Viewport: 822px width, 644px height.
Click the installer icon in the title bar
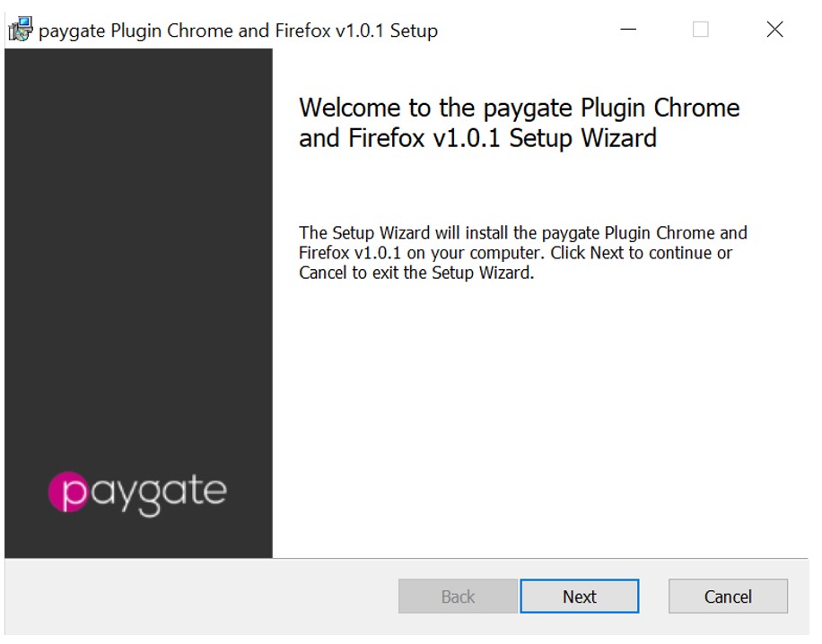(21, 30)
